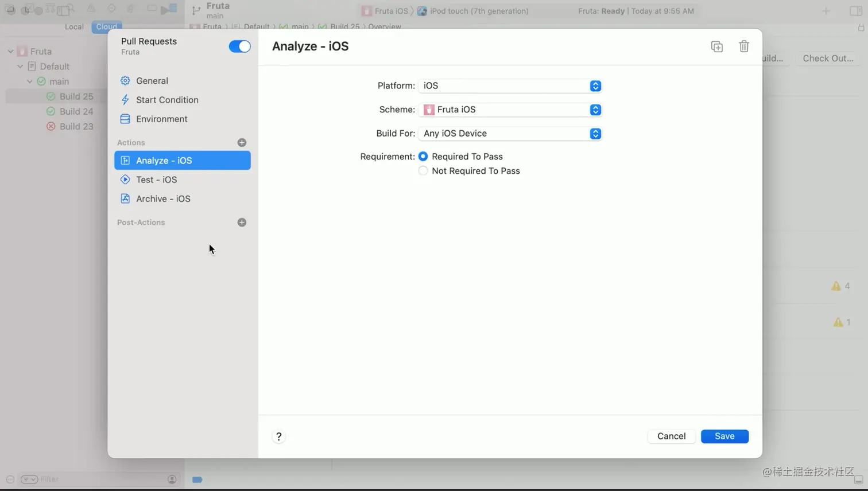Click the Environment stack icon
868x491 pixels.
click(x=125, y=119)
